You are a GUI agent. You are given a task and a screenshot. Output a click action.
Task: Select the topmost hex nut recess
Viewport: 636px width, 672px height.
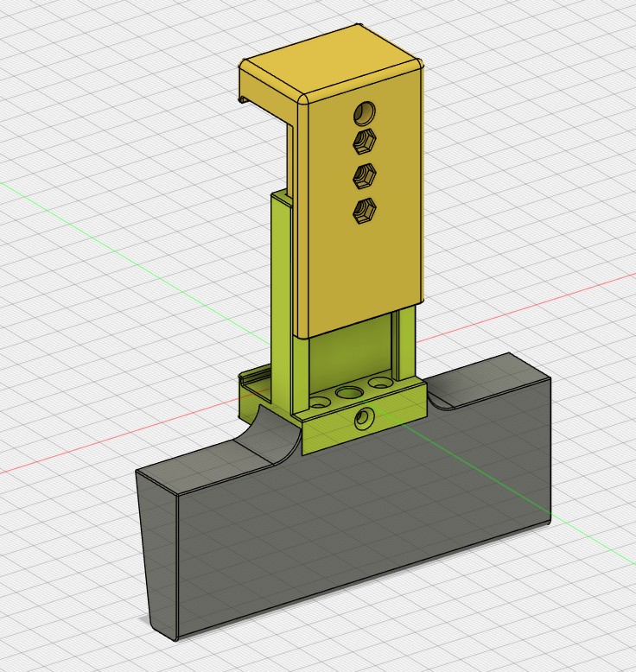[x=365, y=142]
